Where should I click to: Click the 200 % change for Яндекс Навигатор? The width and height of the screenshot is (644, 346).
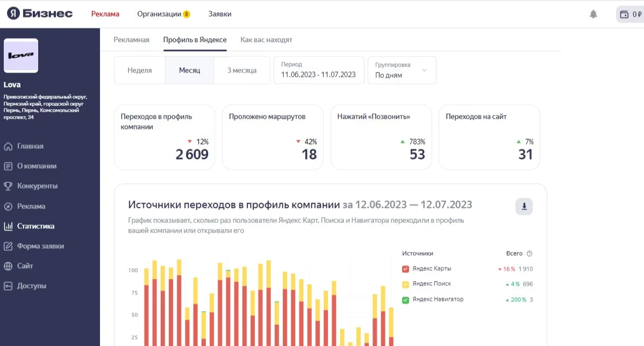click(516, 300)
